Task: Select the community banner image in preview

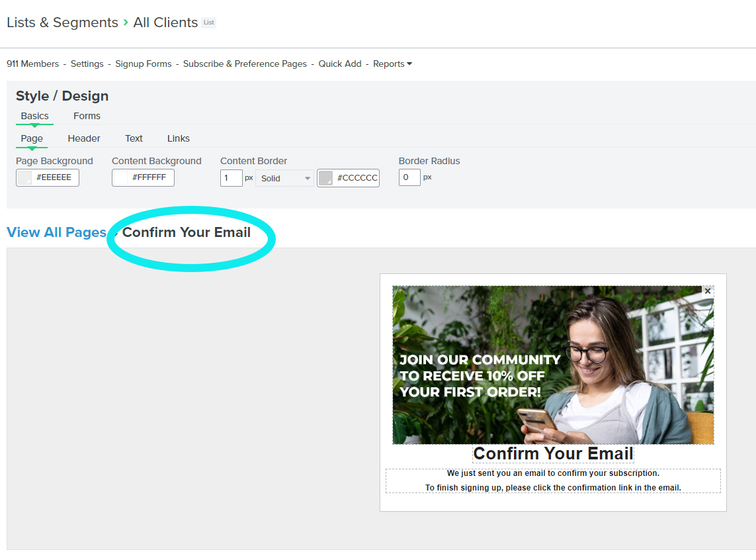Action: tap(553, 365)
